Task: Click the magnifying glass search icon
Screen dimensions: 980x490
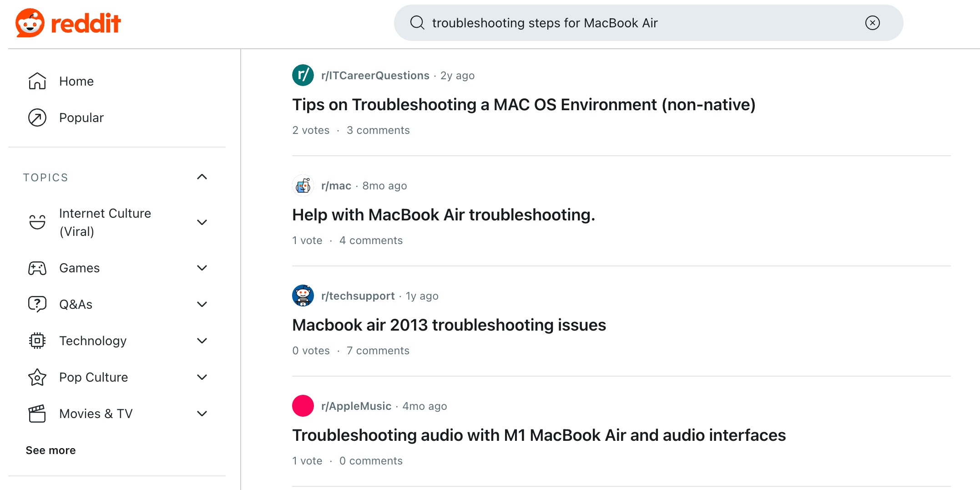Action: click(417, 23)
